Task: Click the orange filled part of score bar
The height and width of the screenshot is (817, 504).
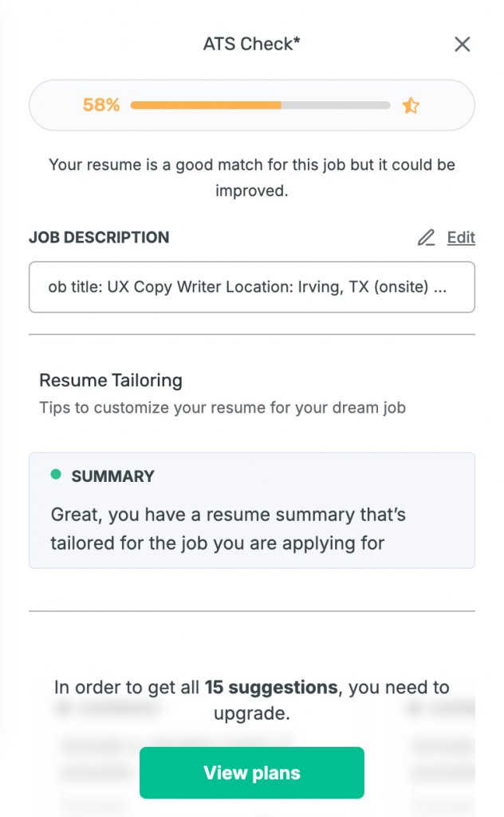Action: tap(206, 105)
